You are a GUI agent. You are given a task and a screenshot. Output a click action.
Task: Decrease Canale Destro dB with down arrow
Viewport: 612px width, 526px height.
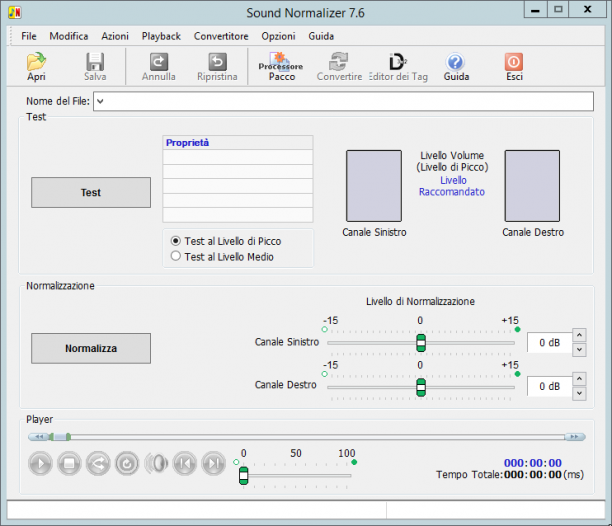(579, 393)
